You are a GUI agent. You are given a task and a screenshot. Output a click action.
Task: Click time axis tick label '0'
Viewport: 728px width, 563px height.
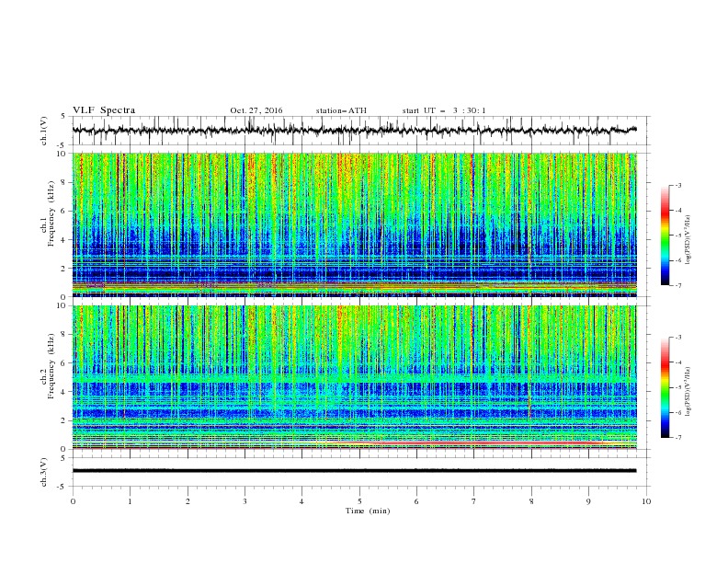tap(73, 501)
